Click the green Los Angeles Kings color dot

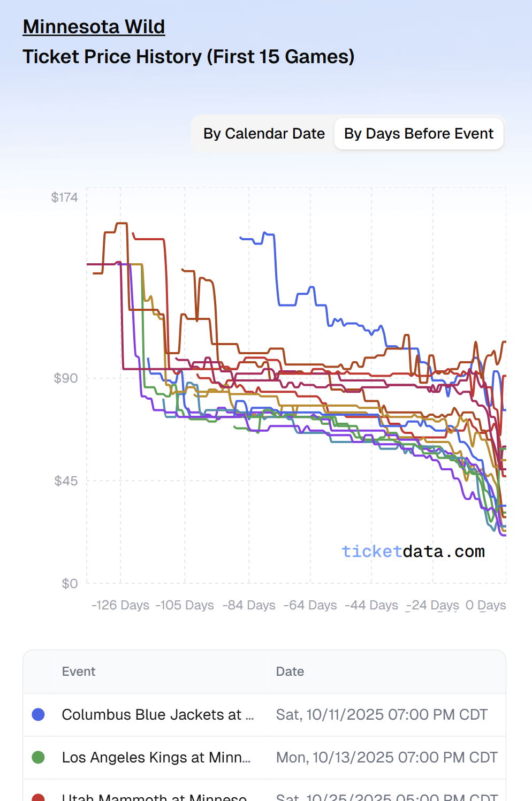coord(38,757)
